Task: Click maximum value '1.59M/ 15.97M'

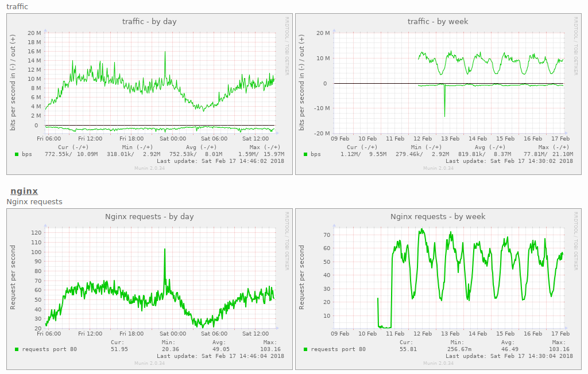Action: [261, 154]
